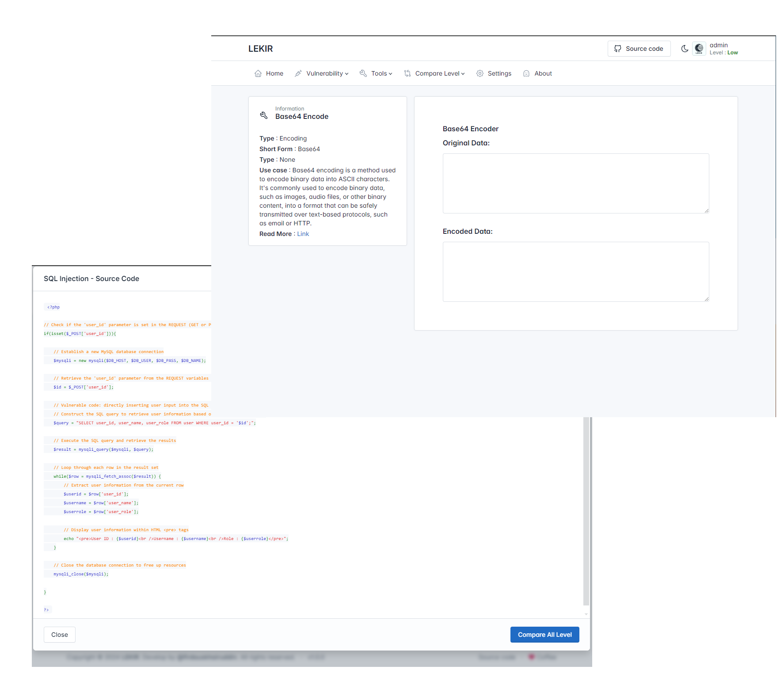Open the Settings menu item
Viewport: 784px width, 685px height.
tap(494, 73)
